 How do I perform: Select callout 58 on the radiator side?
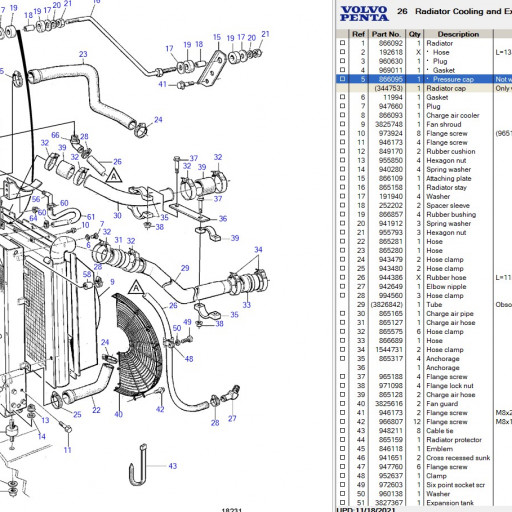[x=87, y=274]
